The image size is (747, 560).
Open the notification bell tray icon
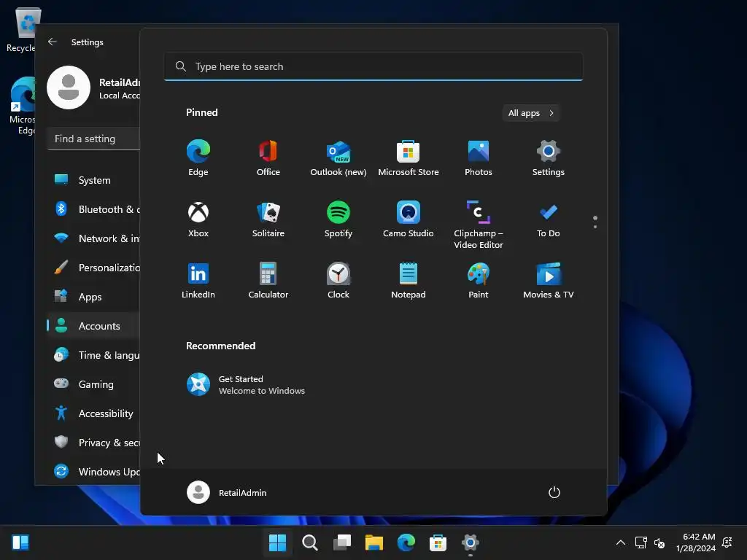727,542
